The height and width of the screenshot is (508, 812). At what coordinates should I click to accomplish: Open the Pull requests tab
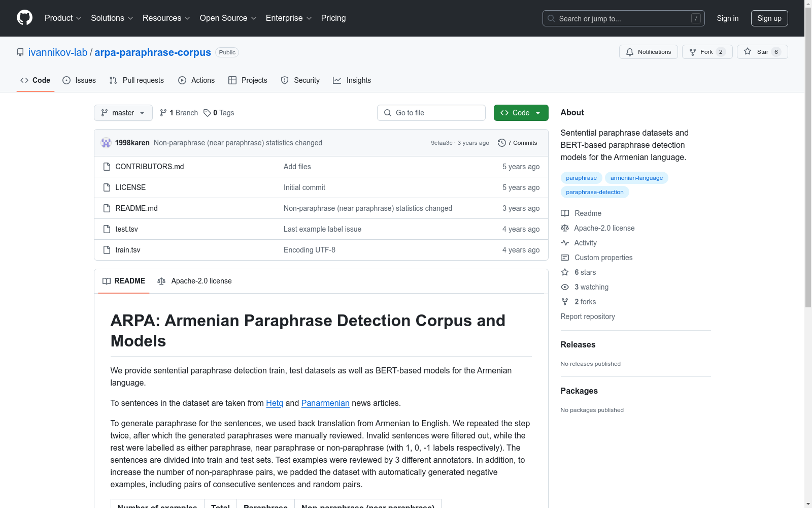click(137, 80)
